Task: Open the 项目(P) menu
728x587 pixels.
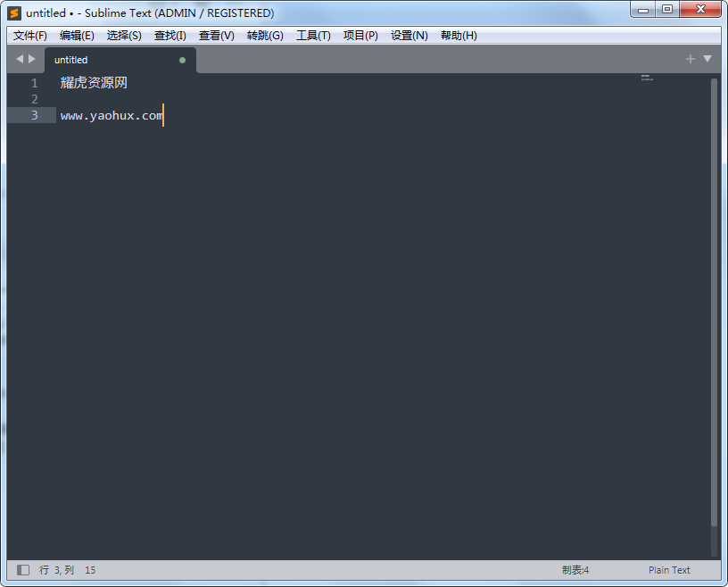Action: (360, 36)
